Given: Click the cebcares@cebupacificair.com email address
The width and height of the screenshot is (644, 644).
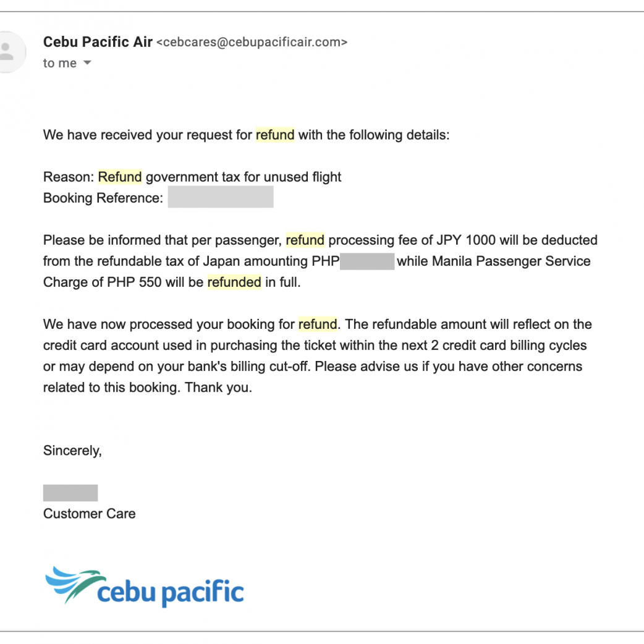Looking at the screenshot, I should coord(252,43).
